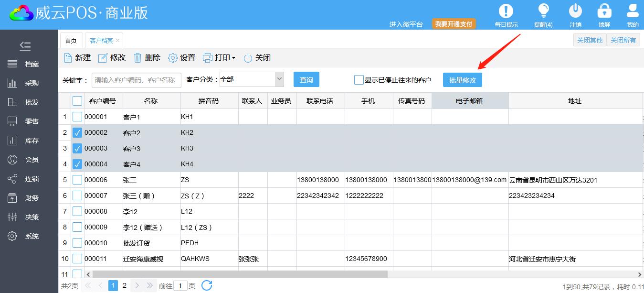
Task: Lock the screen with 锁屏 icon
Action: [x=604, y=11]
